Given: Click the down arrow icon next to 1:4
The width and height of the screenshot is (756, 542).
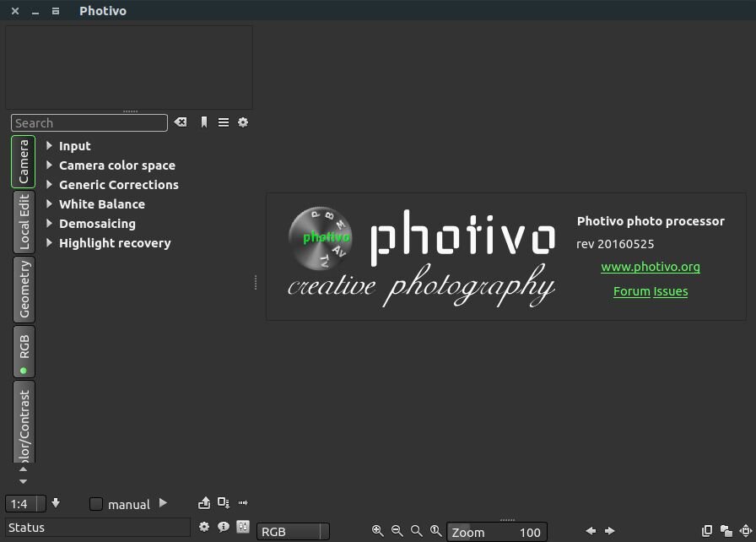Looking at the screenshot, I should click(x=56, y=503).
